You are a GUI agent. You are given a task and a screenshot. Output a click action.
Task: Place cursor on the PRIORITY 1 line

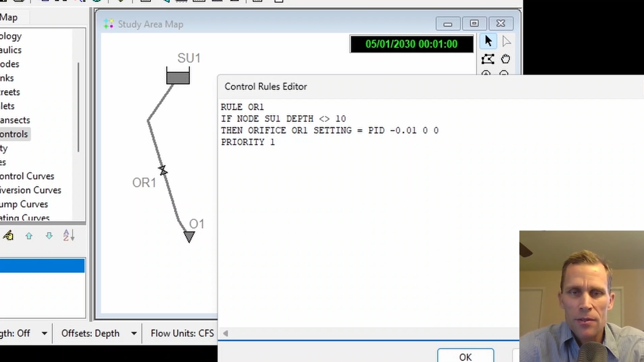(248, 142)
